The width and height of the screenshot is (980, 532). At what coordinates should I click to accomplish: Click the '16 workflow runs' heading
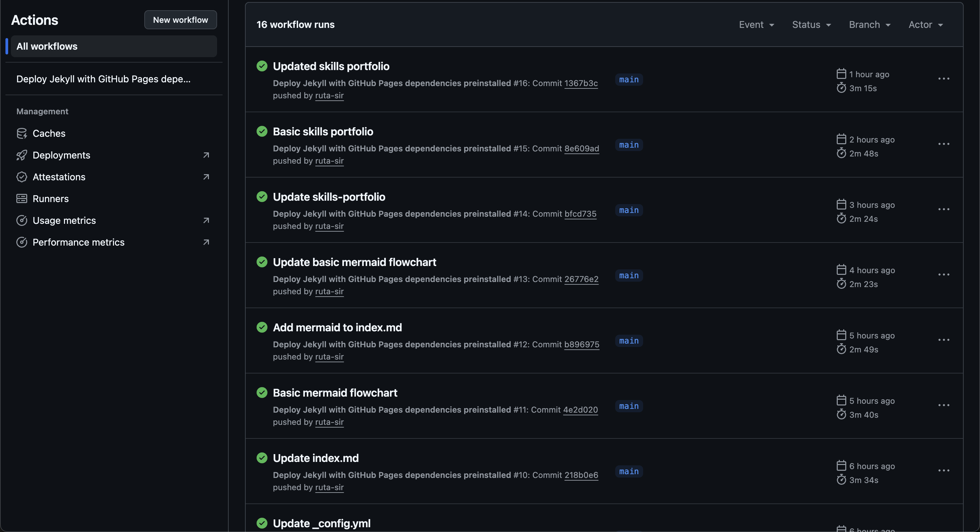296,25
